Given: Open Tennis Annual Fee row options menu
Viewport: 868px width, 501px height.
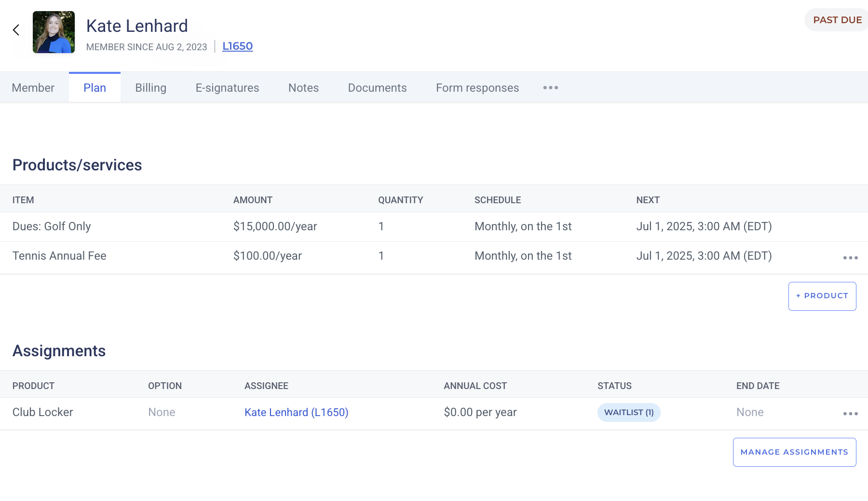Looking at the screenshot, I should click(850, 258).
